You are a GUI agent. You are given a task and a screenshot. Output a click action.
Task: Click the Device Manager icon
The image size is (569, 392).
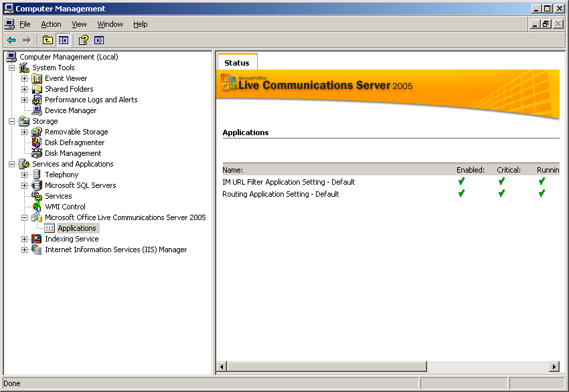pos(37,110)
